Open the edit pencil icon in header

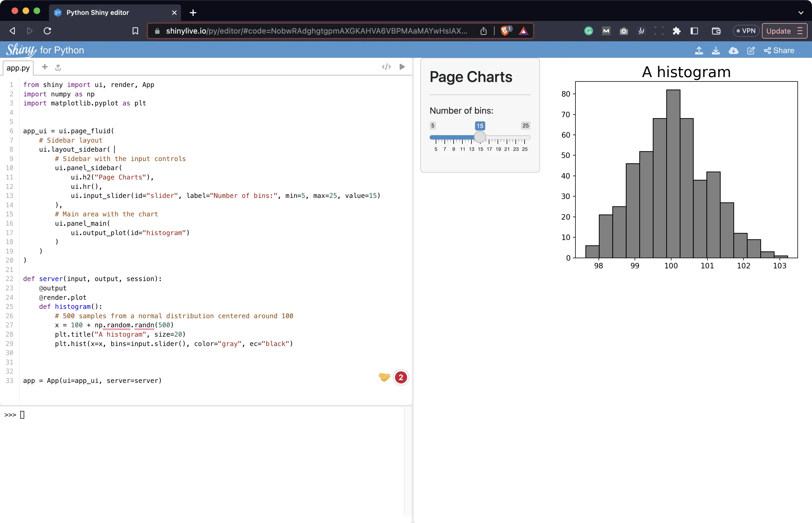pos(751,51)
